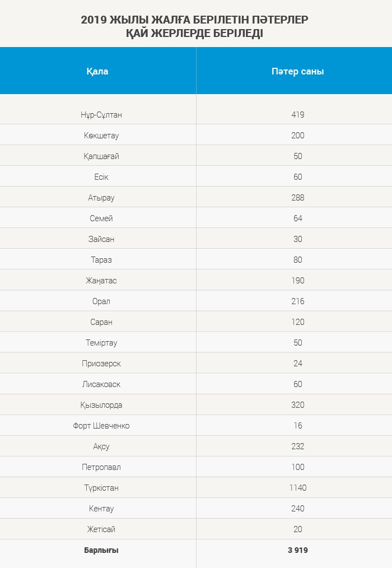Click the Форт Шевченко row label
The image size is (392, 568).
(101, 426)
